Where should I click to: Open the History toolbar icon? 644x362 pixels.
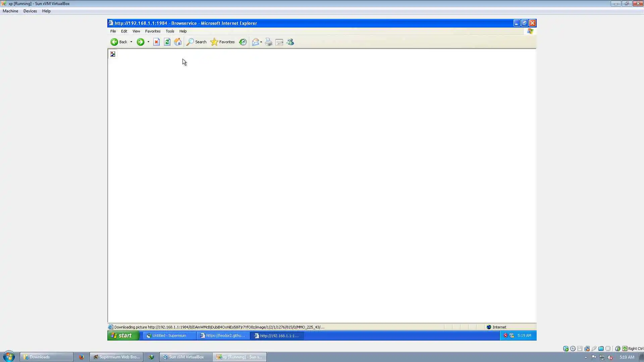(243, 42)
